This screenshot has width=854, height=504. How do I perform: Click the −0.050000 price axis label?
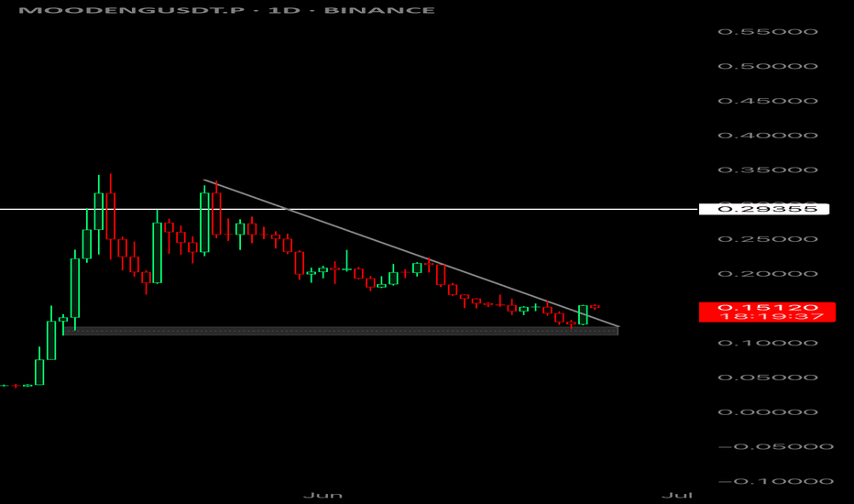[775, 447]
